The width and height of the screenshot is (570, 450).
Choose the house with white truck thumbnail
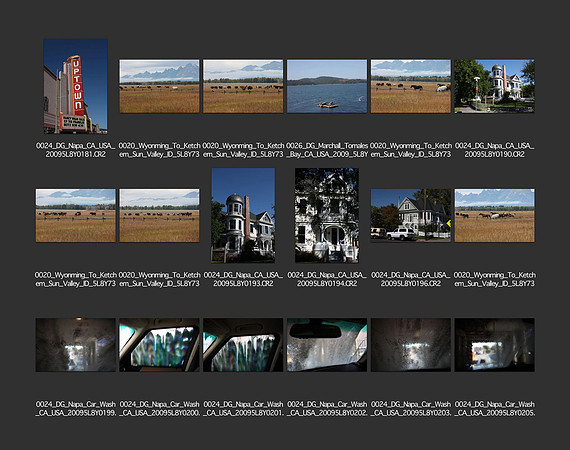(x=411, y=215)
